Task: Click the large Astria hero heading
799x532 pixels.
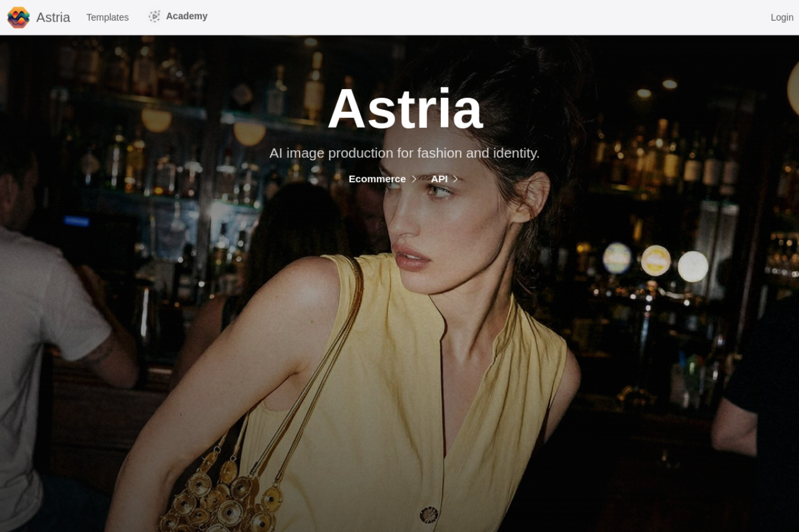Action: point(405,109)
